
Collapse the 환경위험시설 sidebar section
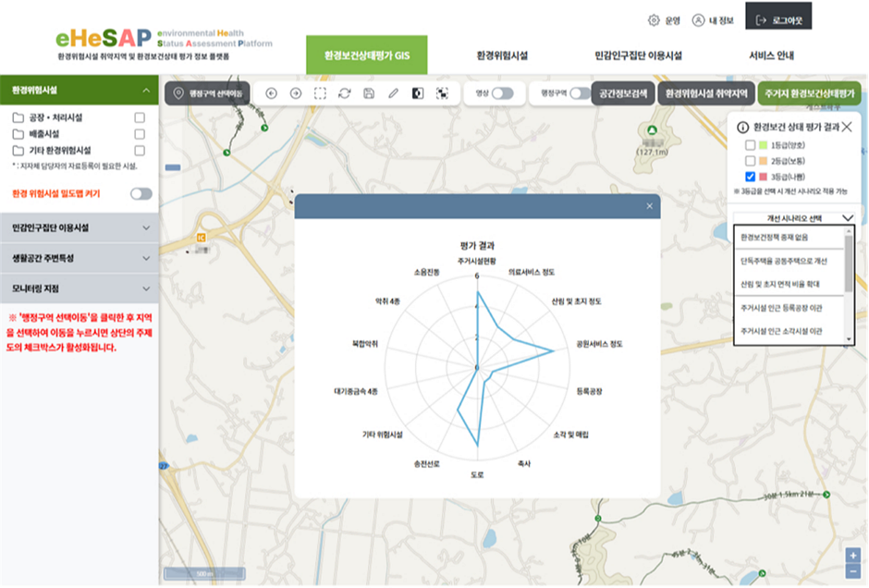(x=80, y=91)
